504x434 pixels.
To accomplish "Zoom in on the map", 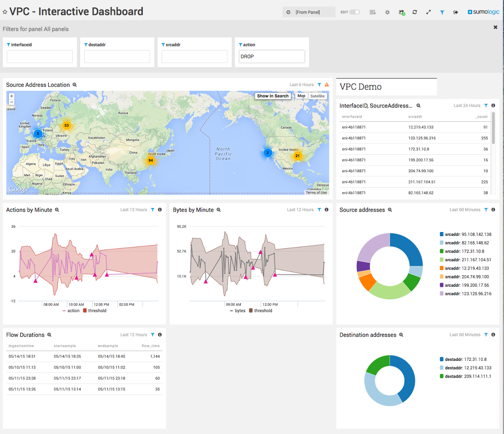I will click(12, 96).
